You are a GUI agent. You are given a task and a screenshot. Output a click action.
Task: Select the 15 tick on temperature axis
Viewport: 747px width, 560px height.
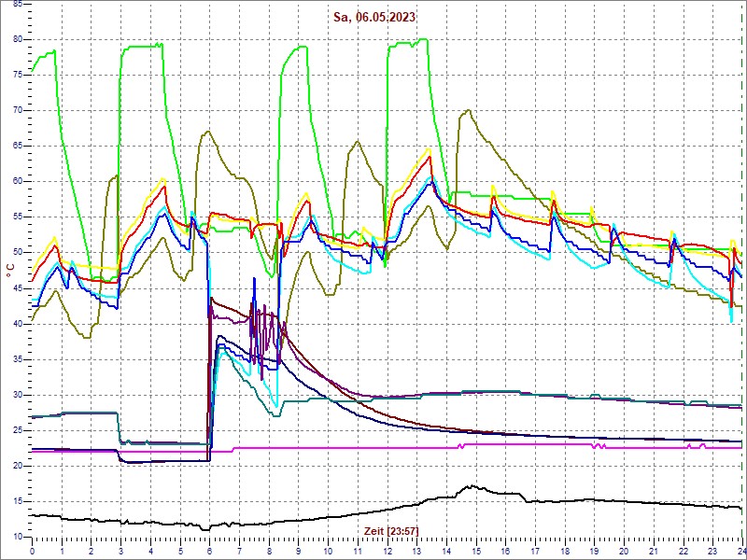tap(18, 502)
